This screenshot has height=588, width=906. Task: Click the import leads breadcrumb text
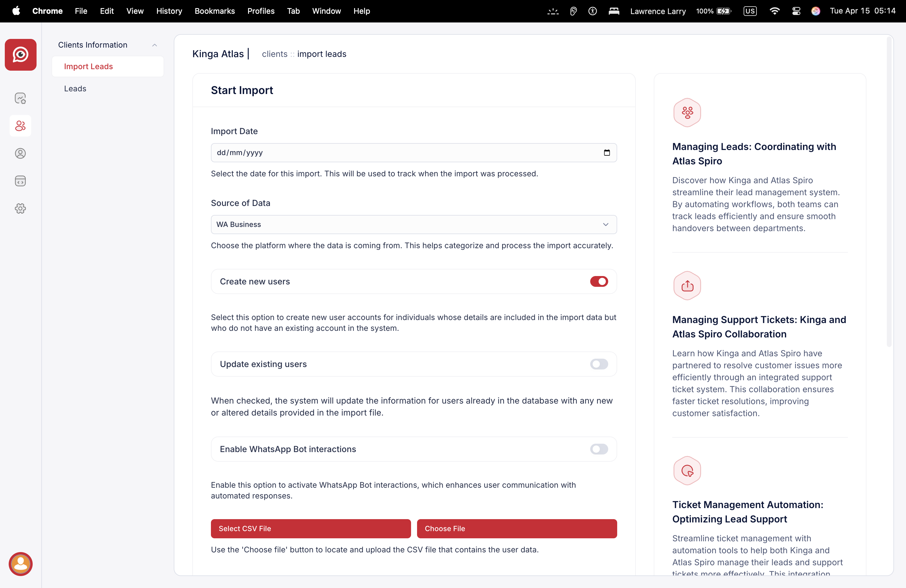tap(322, 54)
